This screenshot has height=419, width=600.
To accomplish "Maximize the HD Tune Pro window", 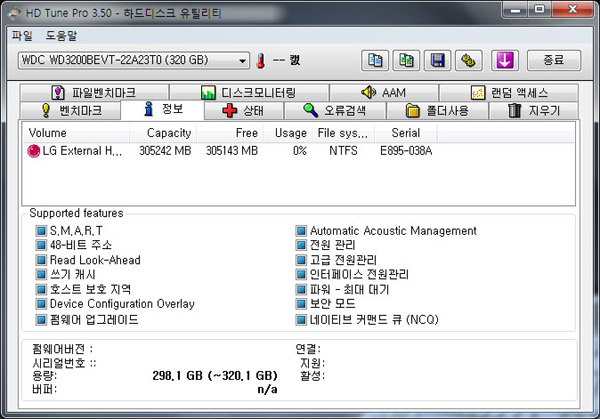I will click(x=540, y=10).
